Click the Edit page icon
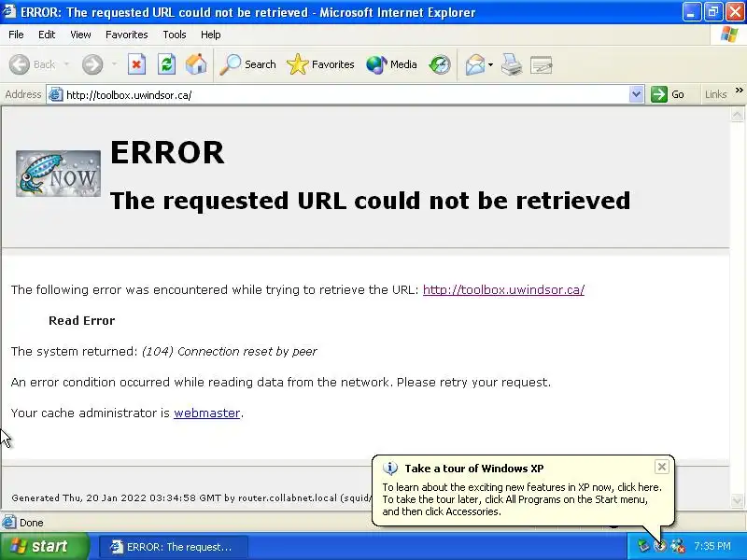747x560 pixels. pyautogui.click(x=541, y=64)
